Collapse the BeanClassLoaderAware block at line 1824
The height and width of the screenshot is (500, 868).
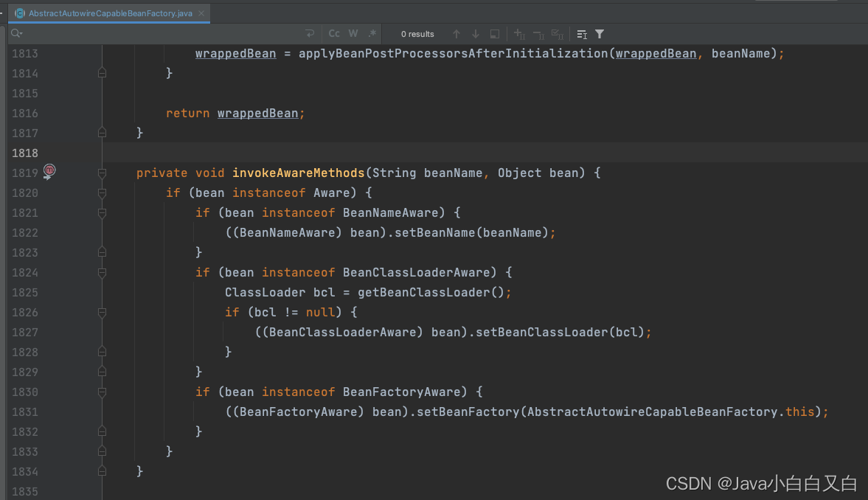[x=101, y=271]
